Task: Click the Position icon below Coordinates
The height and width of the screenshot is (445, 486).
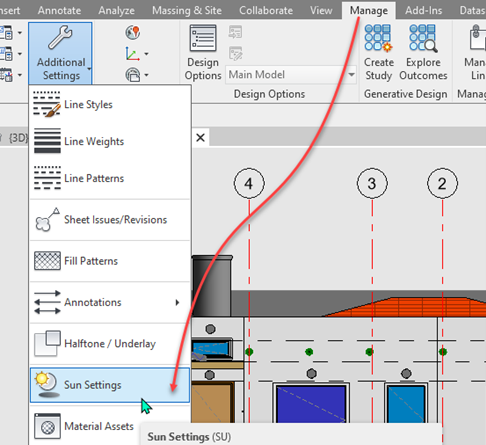Action: pos(133,75)
